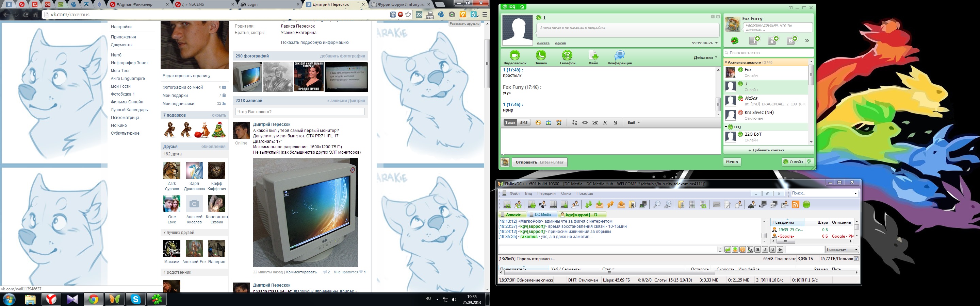This screenshot has width=980, height=306.
Task: Click the green globe toolbar icon
Action: [x=806, y=205]
